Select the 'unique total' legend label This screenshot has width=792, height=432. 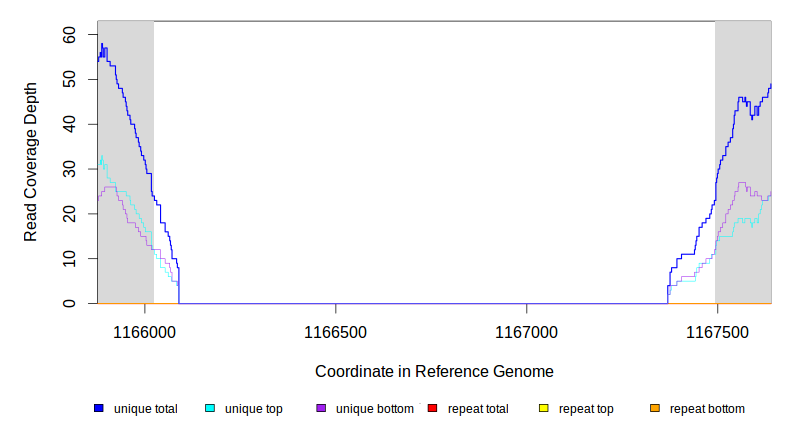coord(145,409)
